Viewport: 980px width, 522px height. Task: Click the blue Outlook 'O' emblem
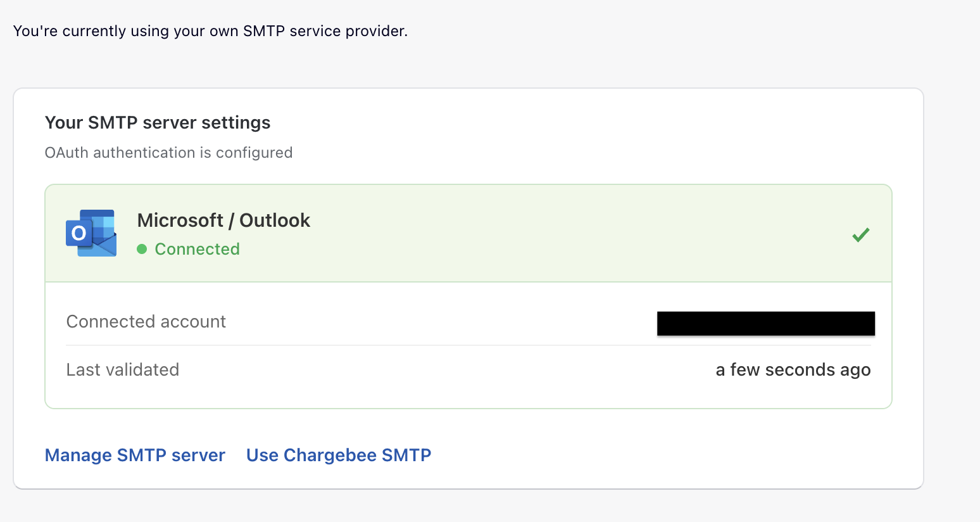(x=78, y=232)
